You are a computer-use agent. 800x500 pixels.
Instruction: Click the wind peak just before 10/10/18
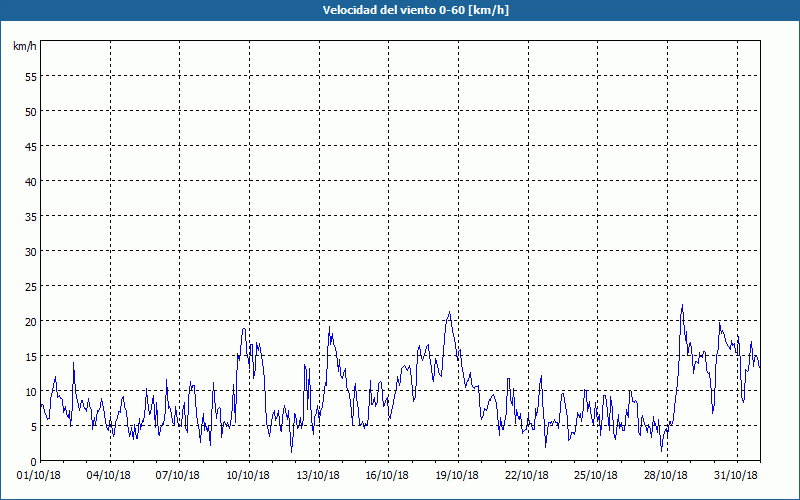click(x=244, y=329)
